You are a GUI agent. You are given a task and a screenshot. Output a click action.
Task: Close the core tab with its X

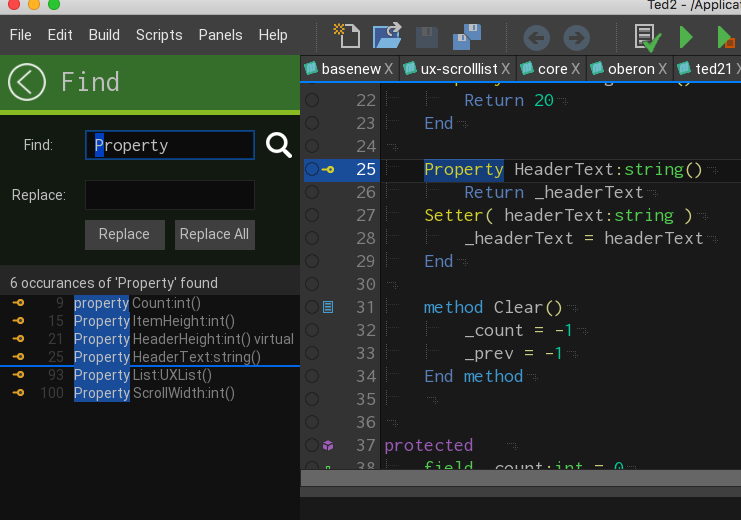pos(576,69)
